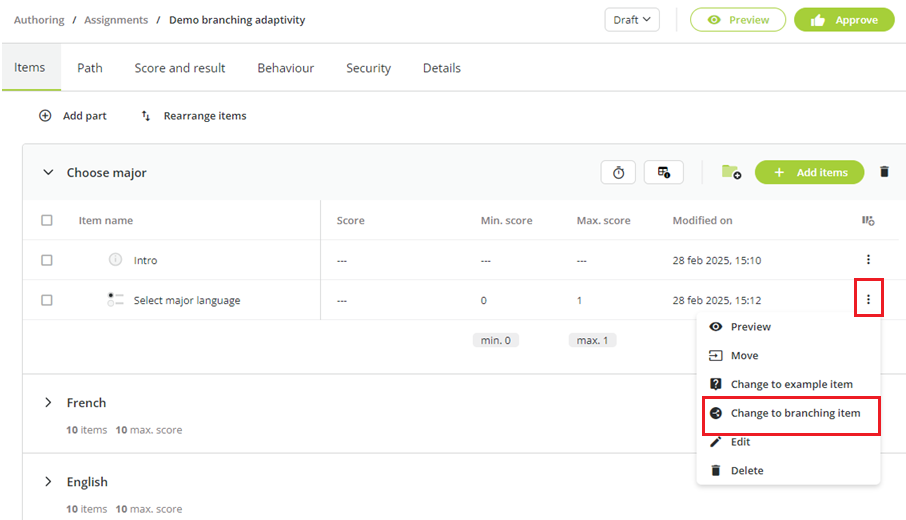The height and width of the screenshot is (520, 906).
Task: Check the Intro item checkbox
Action: pos(47,260)
